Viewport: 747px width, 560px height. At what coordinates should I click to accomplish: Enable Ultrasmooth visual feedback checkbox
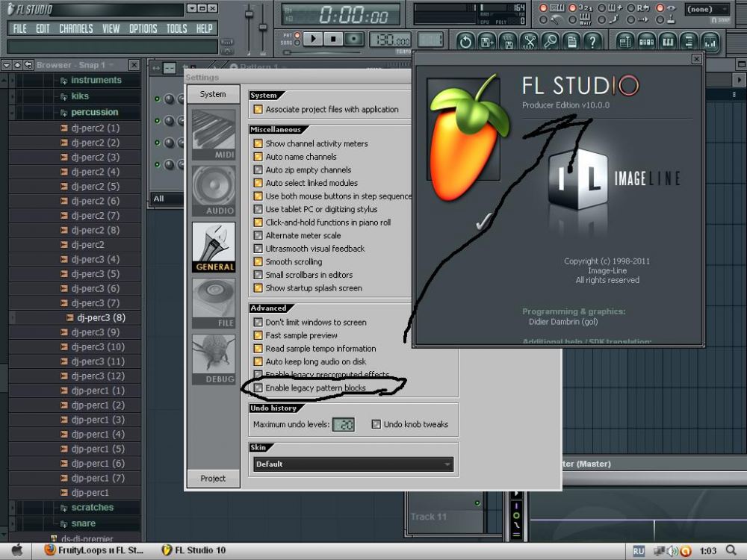click(258, 249)
